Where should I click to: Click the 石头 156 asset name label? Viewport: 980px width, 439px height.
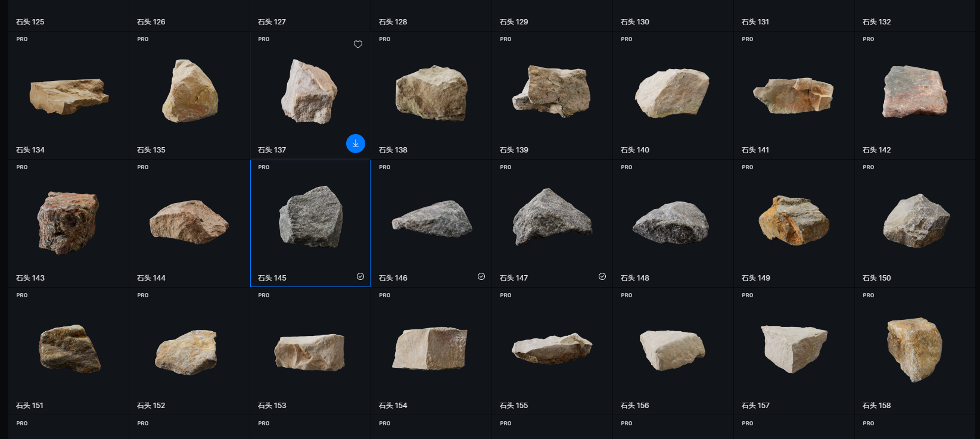634,406
